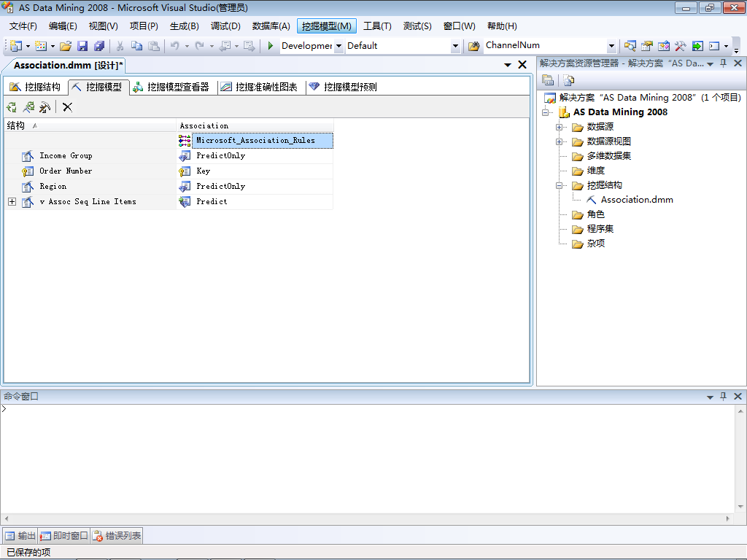
Task: Expand the 数据源视图 folder node
Action: [560, 142]
